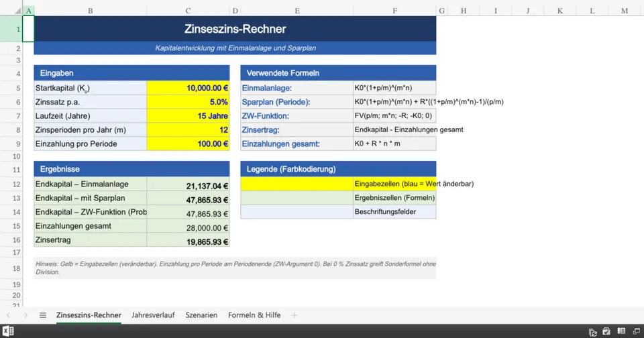This screenshot has height=338, width=644.
Task: Click the Startkapital value 10,000.00 €
Action: click(188, 88)
